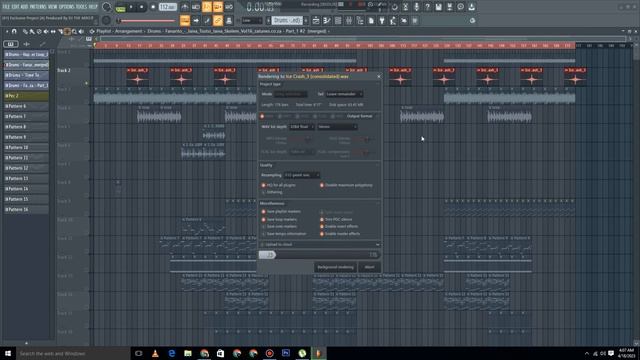Click the Track 2 label in Playlist

coord(64,71)
